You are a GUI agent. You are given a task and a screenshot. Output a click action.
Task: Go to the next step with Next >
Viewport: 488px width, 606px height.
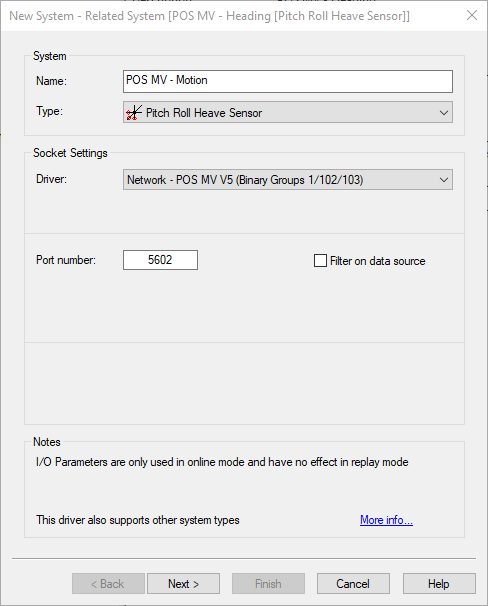184,584
